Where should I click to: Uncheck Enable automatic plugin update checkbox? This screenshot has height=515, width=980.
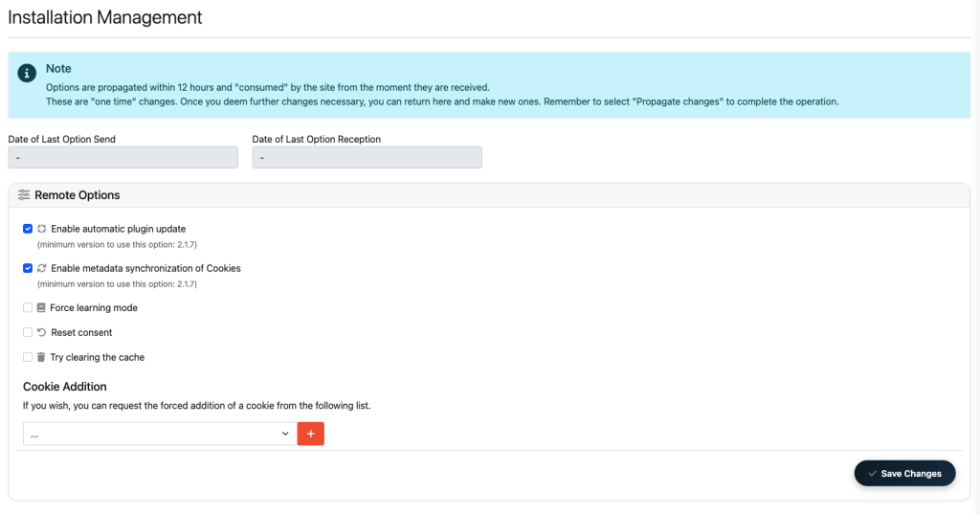point(28,230)
